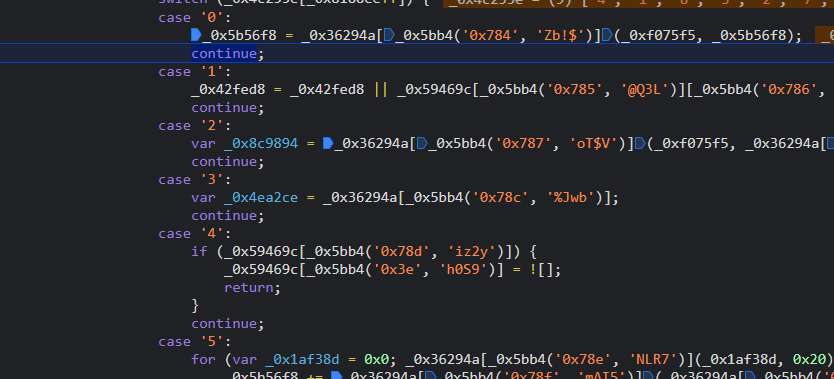This screenshot has width=834, height=379.
Task: Click the filled marker after _0x8c9894 equals sign
Action: click(328, 143)
